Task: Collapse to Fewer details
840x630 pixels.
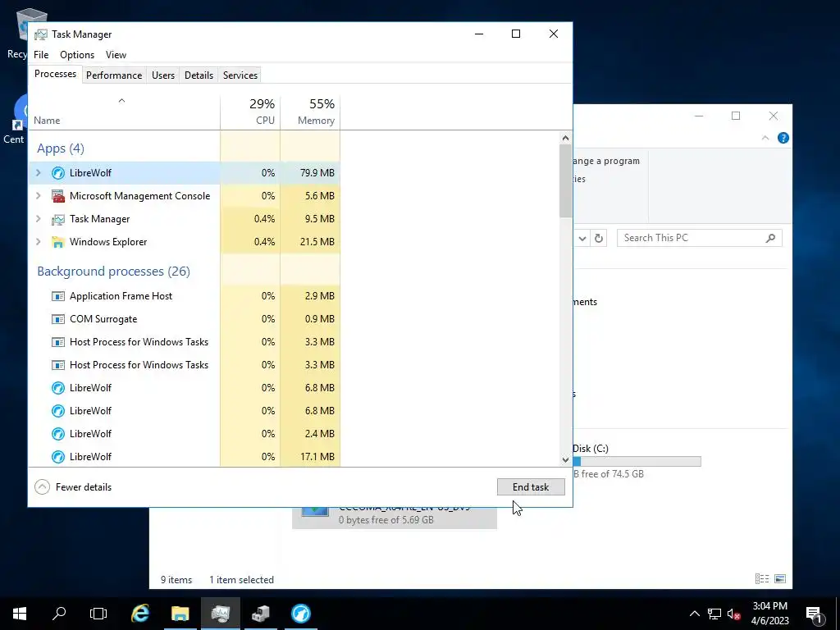Action: [x=73, y=487]
